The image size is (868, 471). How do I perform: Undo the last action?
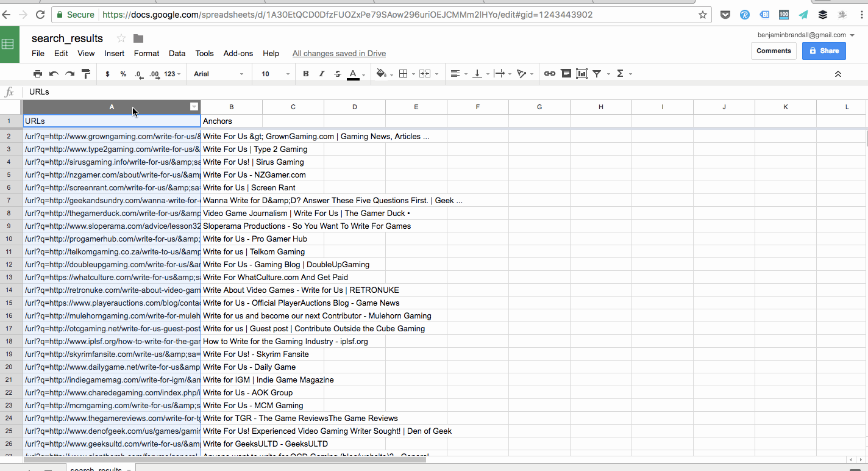[x=54, y=74]
